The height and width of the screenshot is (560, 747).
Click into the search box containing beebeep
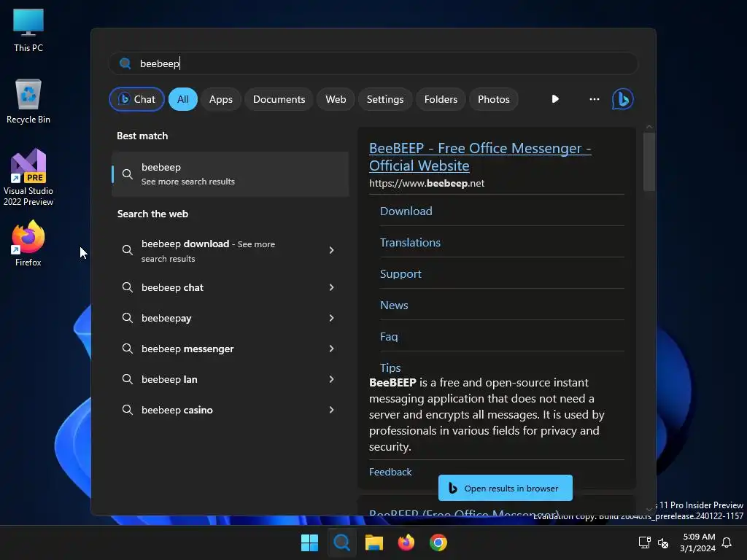[373, 63]
